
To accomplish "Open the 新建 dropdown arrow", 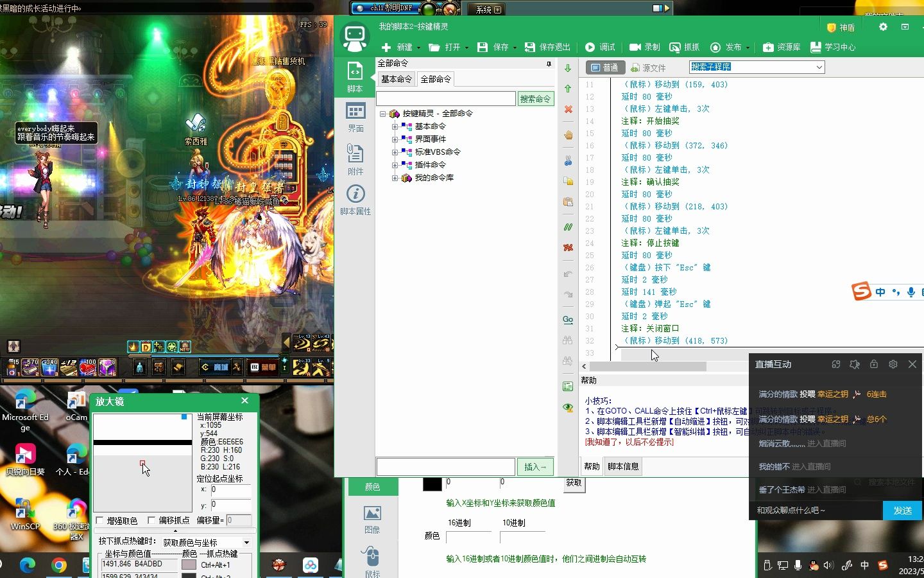I will 418,48.
